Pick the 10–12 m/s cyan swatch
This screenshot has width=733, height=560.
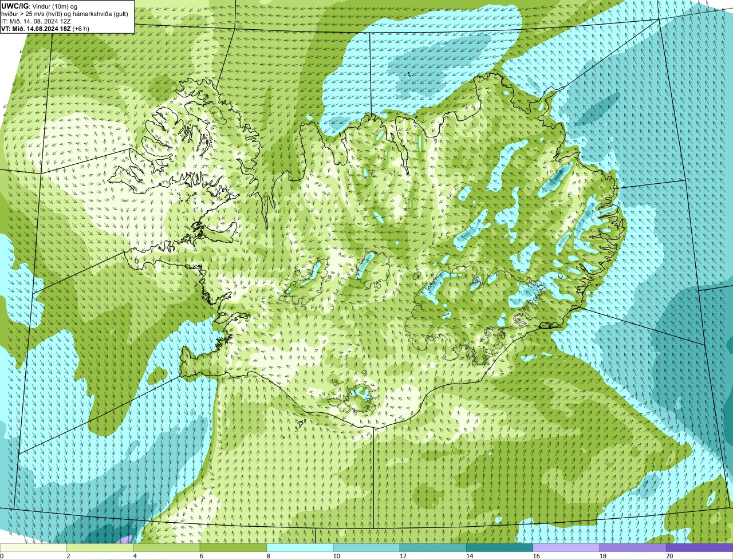(366, 547)
